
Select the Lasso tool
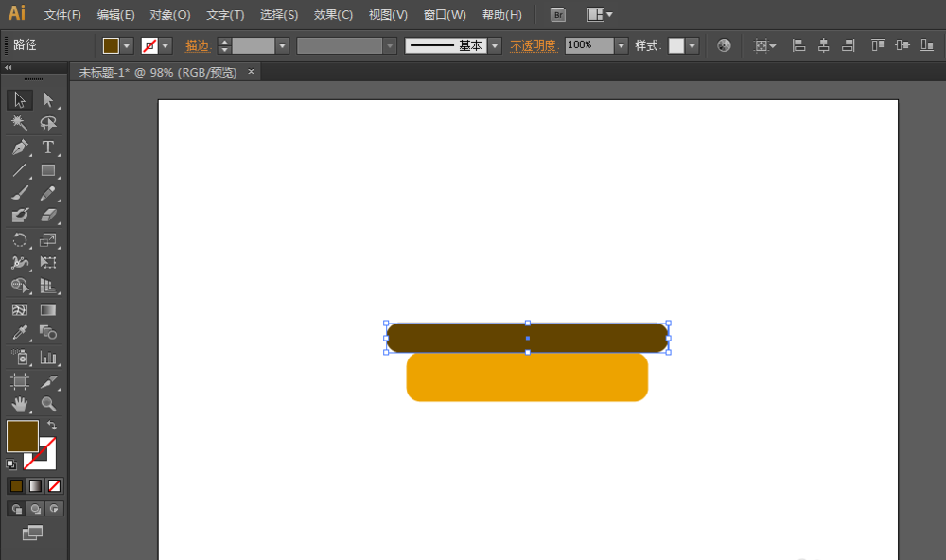pyautogui.click(x=47, y=123)
